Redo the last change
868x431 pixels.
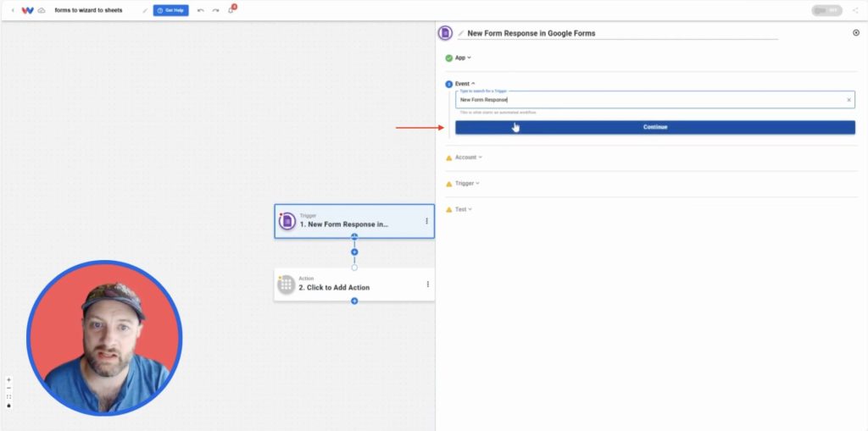click(x=215, y=10)
